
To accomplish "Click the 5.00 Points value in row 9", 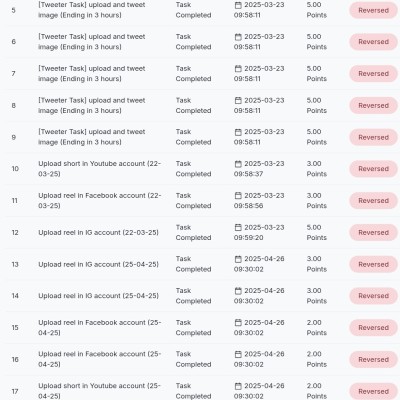I will 316,137.
